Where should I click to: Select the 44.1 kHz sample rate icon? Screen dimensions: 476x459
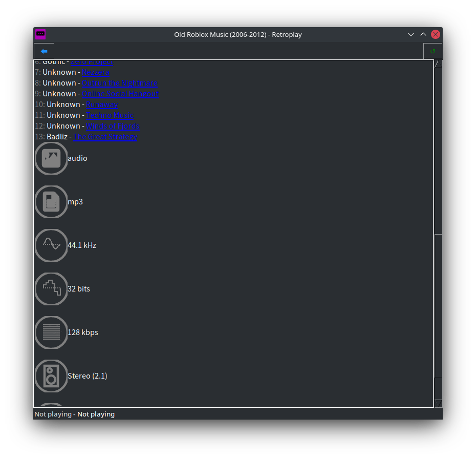click(51, 245)
